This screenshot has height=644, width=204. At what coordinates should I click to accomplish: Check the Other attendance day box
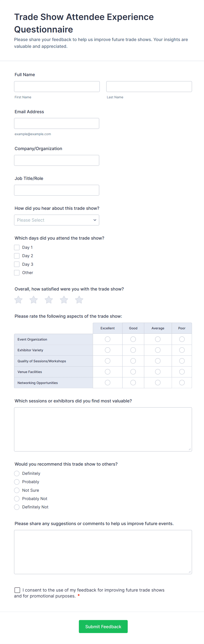click(x=17, y=273)
